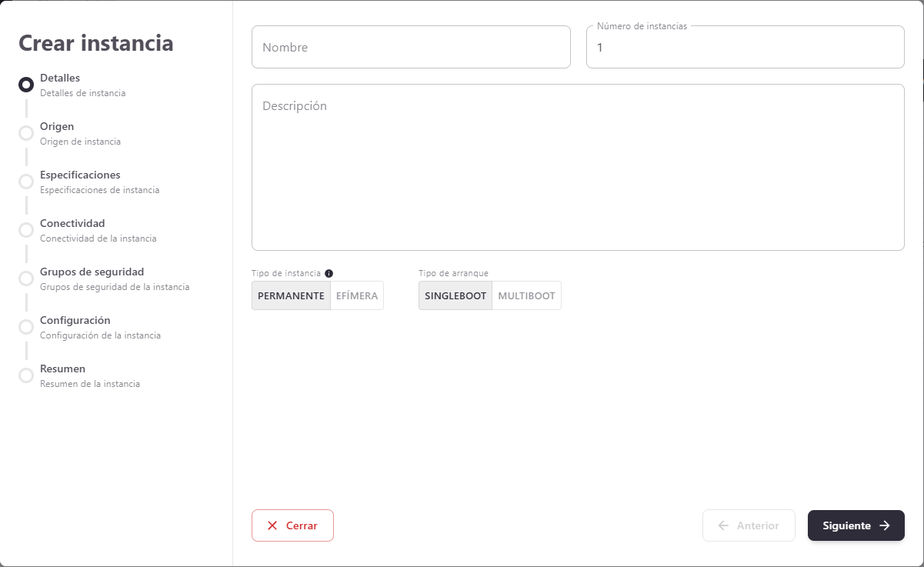
Task: Go to the Origen step label
Action: coord(57,126)
